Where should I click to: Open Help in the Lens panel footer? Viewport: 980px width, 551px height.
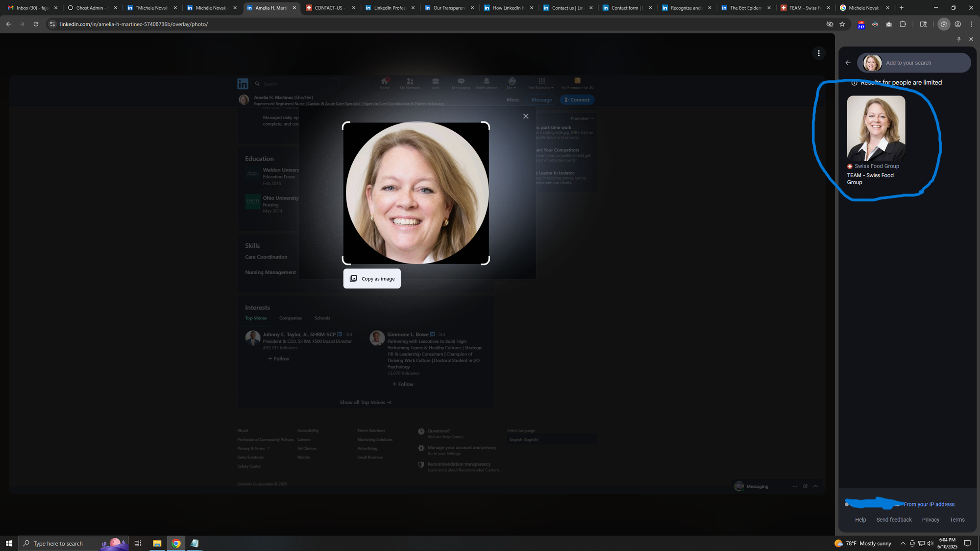860,520
